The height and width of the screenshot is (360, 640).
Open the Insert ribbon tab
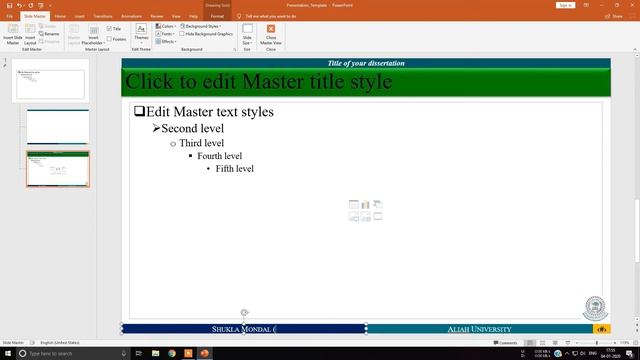79,16
